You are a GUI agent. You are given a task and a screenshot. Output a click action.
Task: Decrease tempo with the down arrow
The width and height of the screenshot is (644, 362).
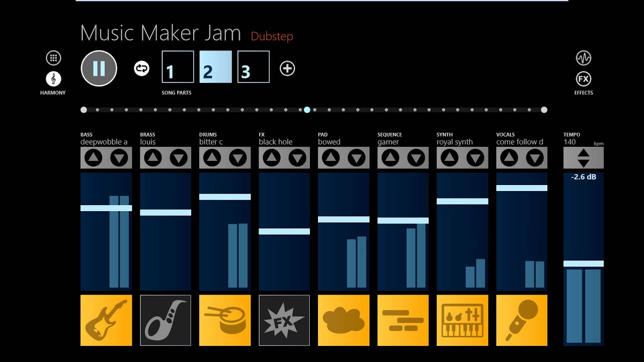tap(584, 163)
